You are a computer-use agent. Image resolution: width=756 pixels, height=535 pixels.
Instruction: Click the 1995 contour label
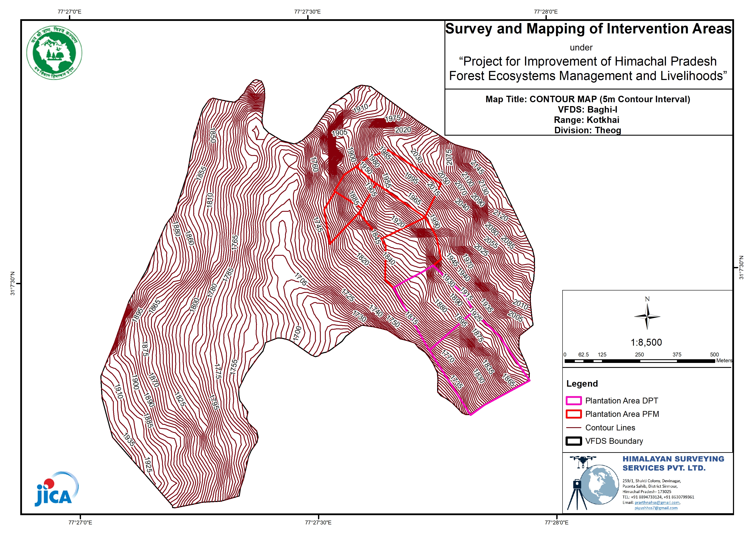(x=411, y=178)
